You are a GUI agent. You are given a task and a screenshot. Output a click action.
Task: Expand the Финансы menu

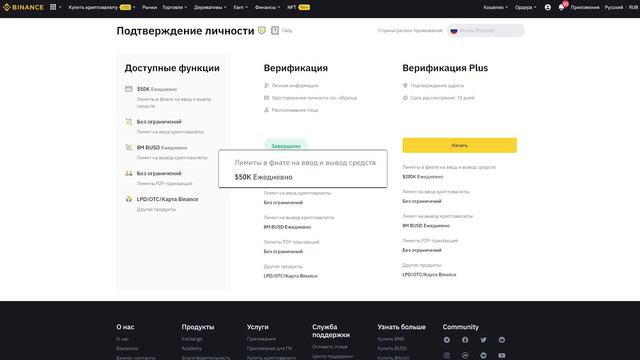[267, 7]
